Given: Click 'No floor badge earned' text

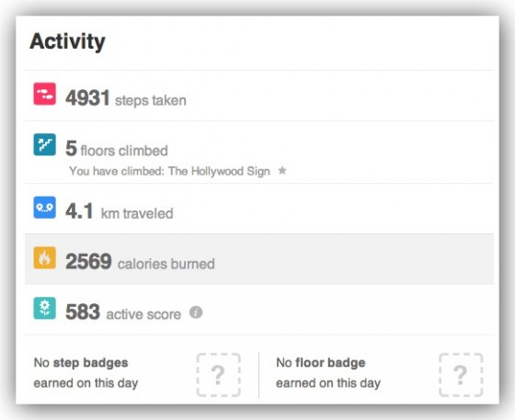Looking at the screenshot, I should click(x=328, y=373).
